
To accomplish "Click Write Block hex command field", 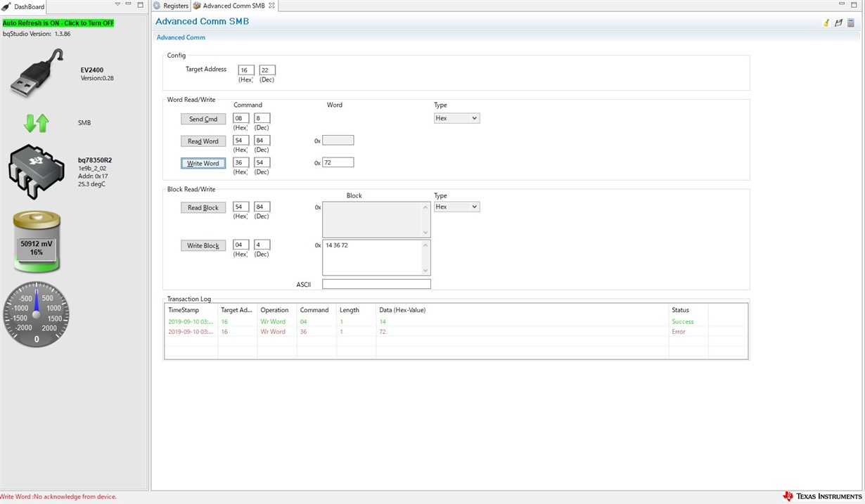I will click(x=241, y=245).
